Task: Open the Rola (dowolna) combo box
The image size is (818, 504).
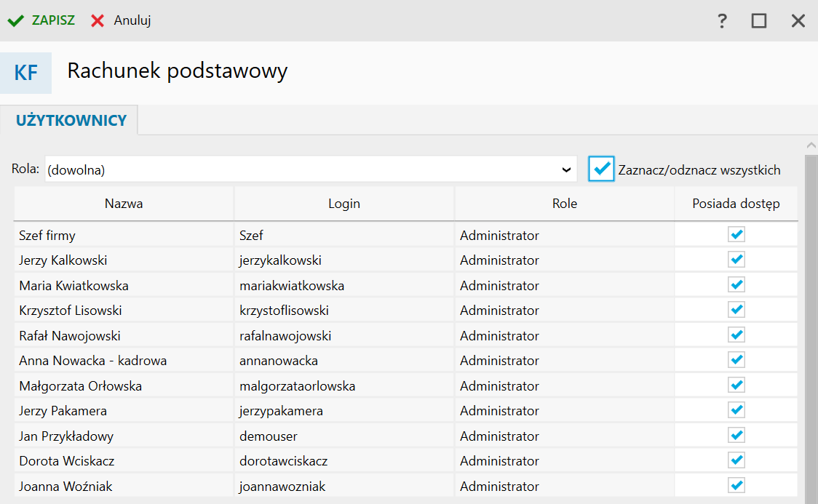Action: (306, 169)
